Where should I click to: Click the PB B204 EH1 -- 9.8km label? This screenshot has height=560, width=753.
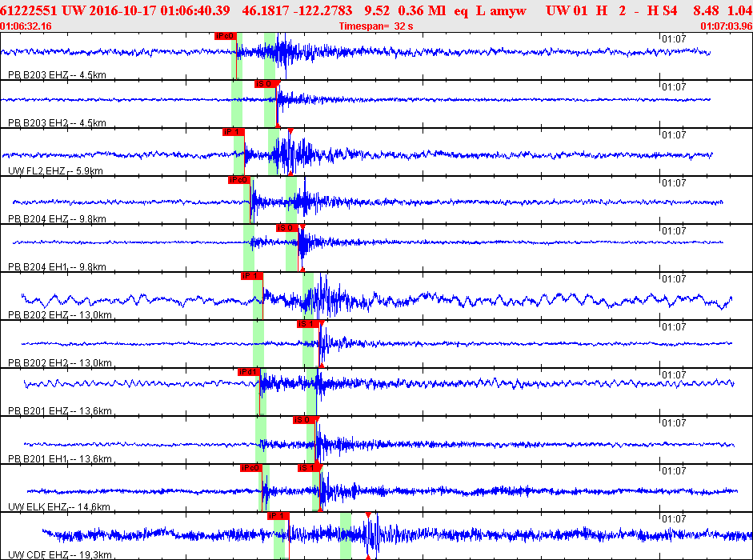point(57,267)
